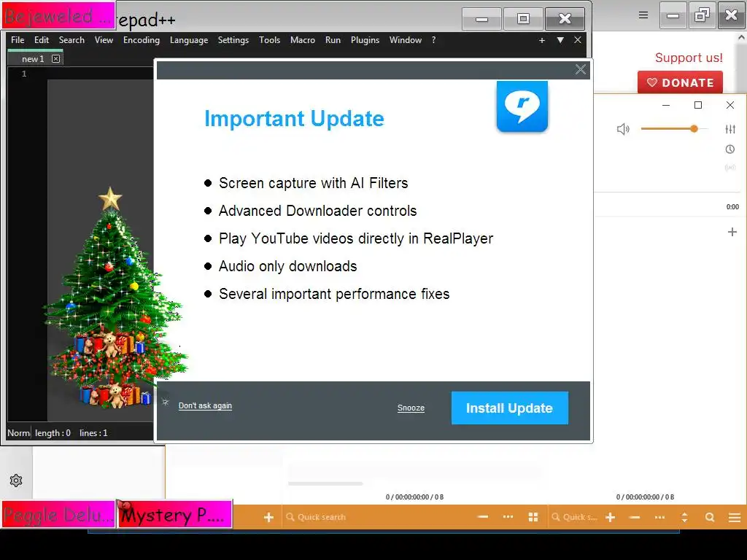Click the greyed A-B repeat icon under the clock
Image resolution: width=747 pixels, height=560 pixels.
tap(729, 168)
